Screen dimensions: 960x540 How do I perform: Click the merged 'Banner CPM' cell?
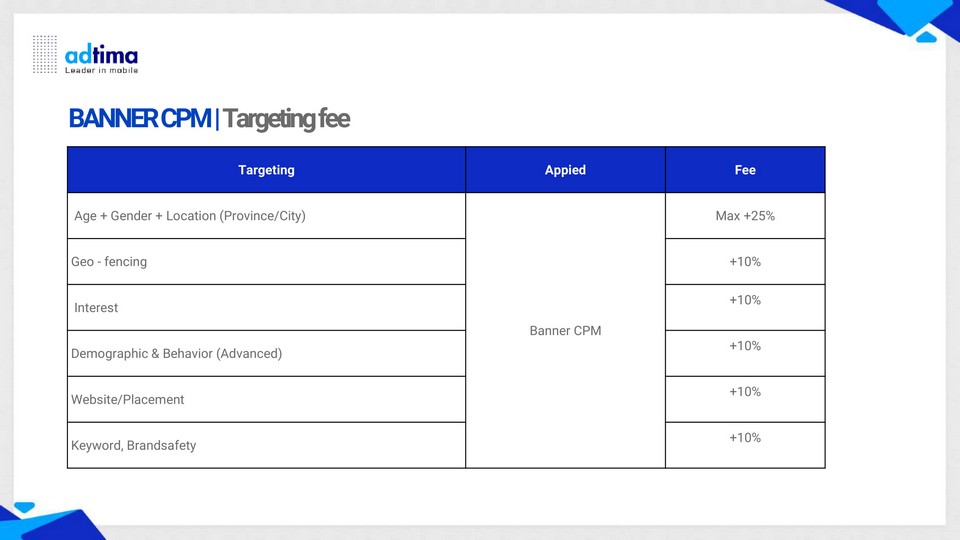pos(565,331)
